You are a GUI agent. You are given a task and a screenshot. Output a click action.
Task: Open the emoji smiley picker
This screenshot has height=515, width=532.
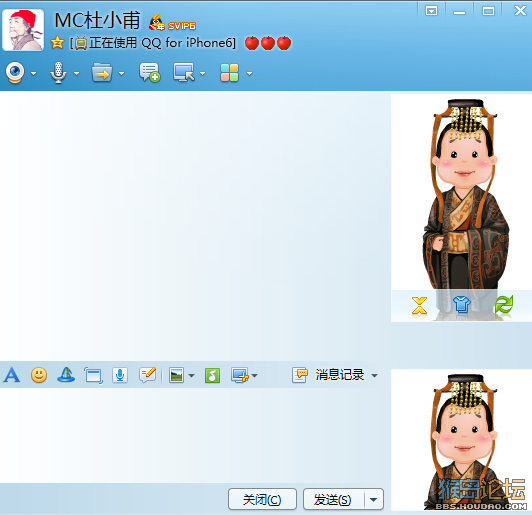pyautogui.click(x=39, y=375)
